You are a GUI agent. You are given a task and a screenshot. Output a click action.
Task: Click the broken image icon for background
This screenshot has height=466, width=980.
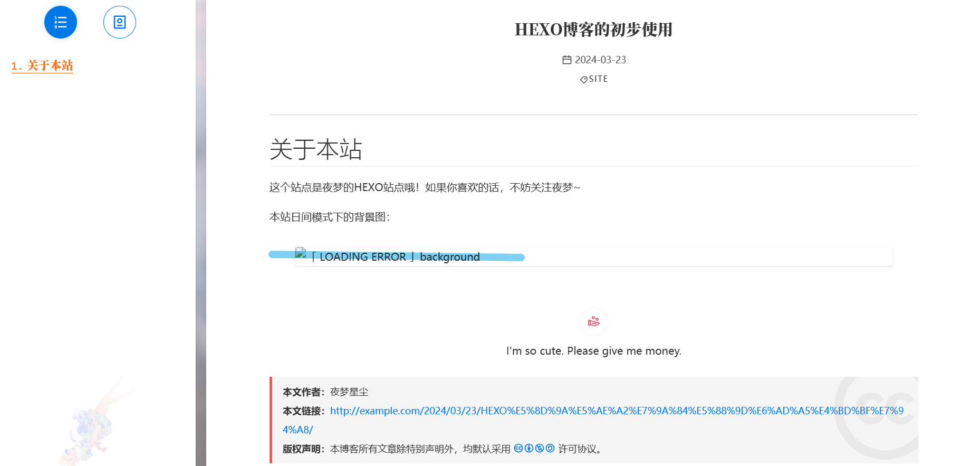click(x=301, y=253)
